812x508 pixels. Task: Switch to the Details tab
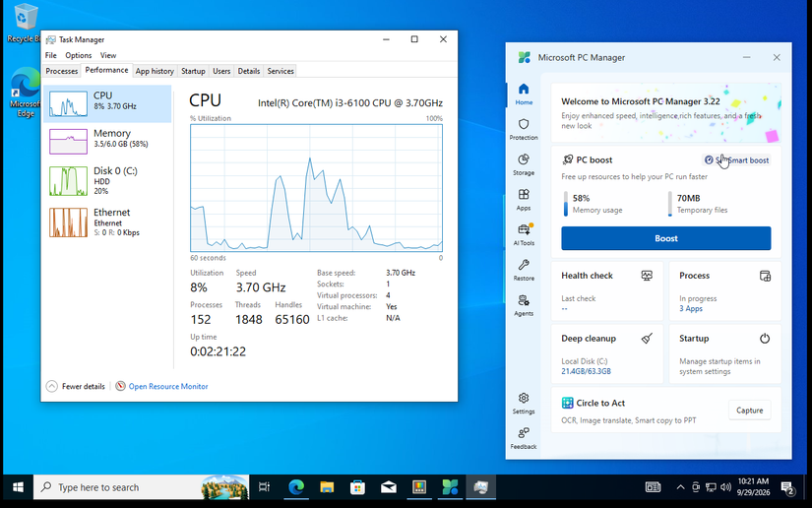249,71
